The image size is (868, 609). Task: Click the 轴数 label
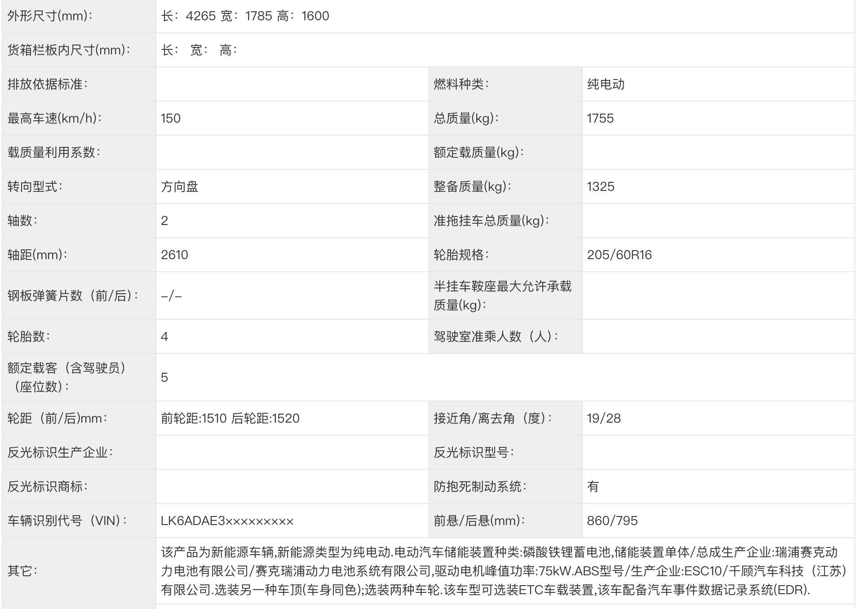22,221
